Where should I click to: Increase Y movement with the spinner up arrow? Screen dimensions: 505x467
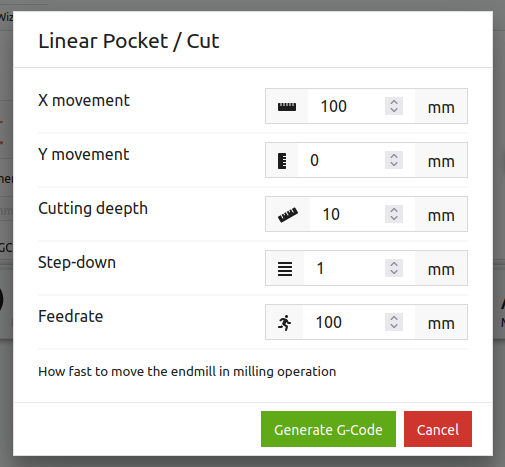[394, 156]
